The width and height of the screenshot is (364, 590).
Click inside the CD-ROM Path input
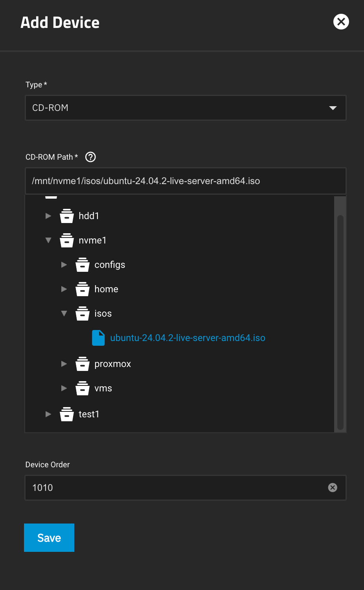[x=185, y=181]
